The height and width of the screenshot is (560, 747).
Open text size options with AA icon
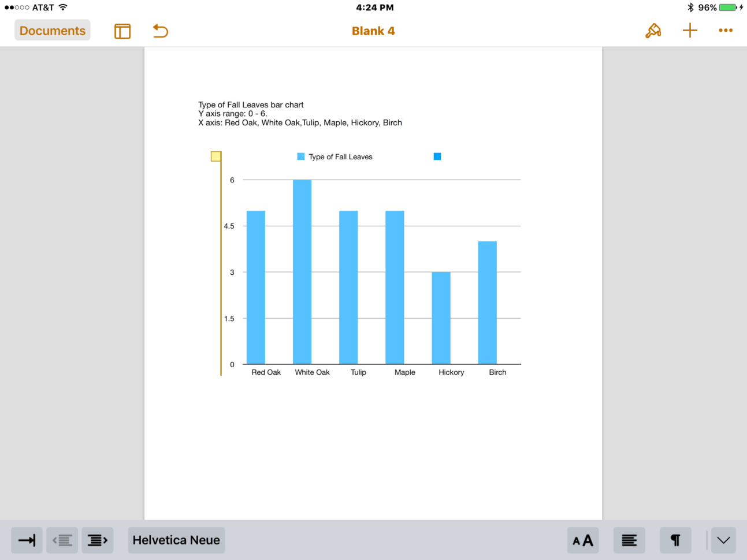(582, 540)
